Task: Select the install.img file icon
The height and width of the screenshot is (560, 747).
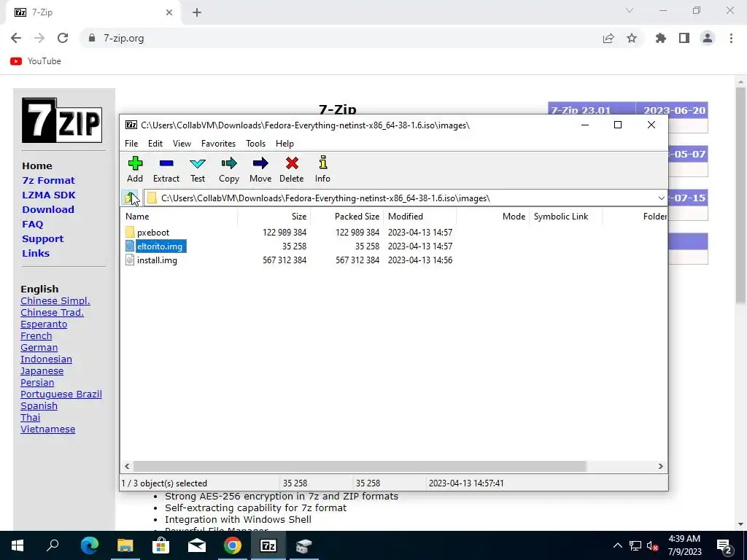Action: pyautogui.click(x=130, y=260)
